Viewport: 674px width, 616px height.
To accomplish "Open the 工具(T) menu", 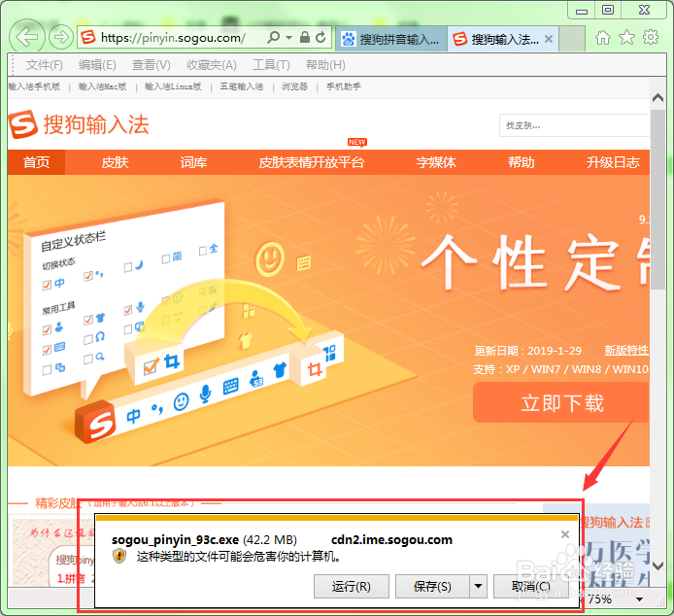I will point(271,65).
